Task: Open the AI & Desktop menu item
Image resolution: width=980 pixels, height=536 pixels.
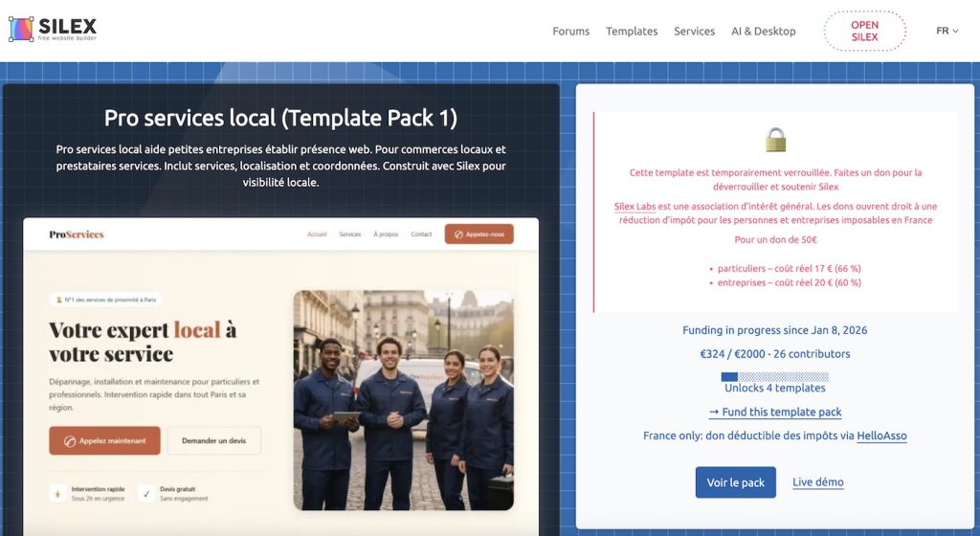Action: pos(763,32)
